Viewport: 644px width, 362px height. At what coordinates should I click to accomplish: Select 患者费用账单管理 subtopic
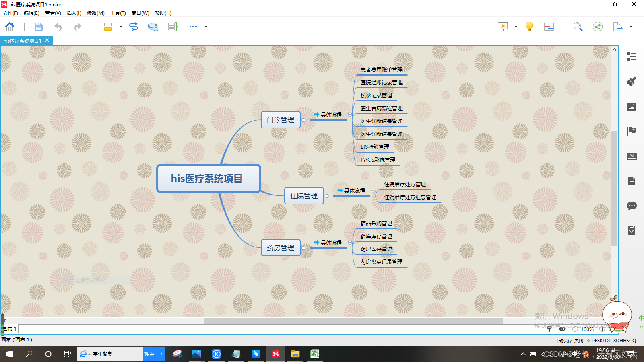[x=382, y=70]
